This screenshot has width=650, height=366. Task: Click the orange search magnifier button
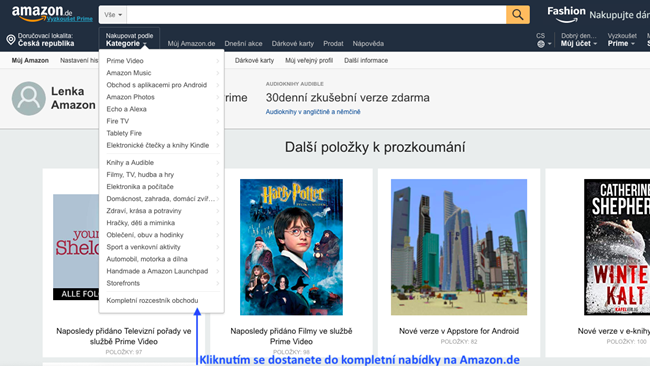coord(517,15)
